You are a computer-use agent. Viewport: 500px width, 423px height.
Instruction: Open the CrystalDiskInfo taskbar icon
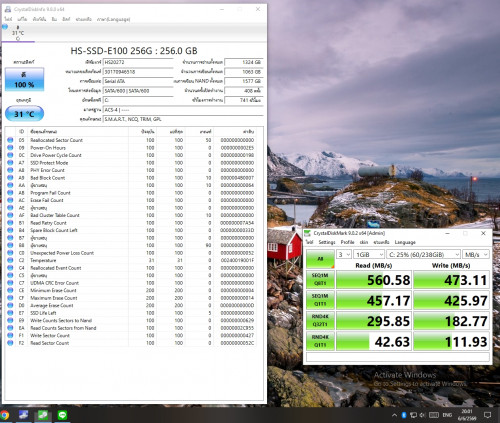pyautogui.click(x=23, y=415)
